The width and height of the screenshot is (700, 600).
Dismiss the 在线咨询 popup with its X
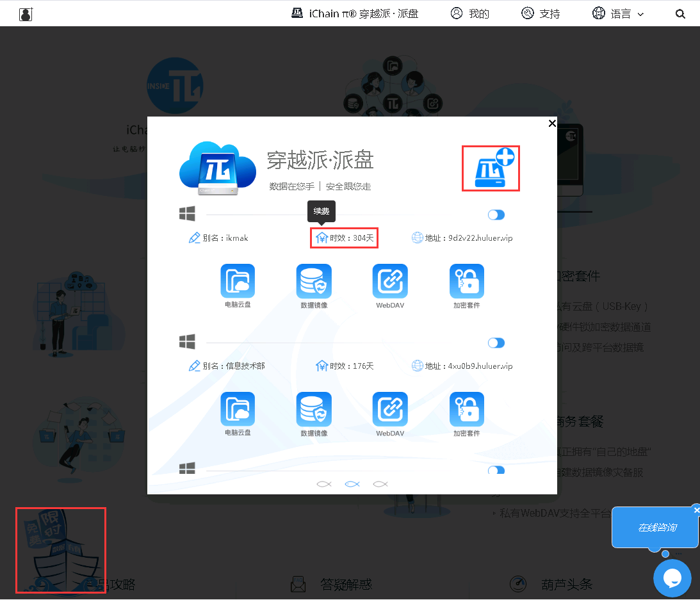[x=696, y=510]
